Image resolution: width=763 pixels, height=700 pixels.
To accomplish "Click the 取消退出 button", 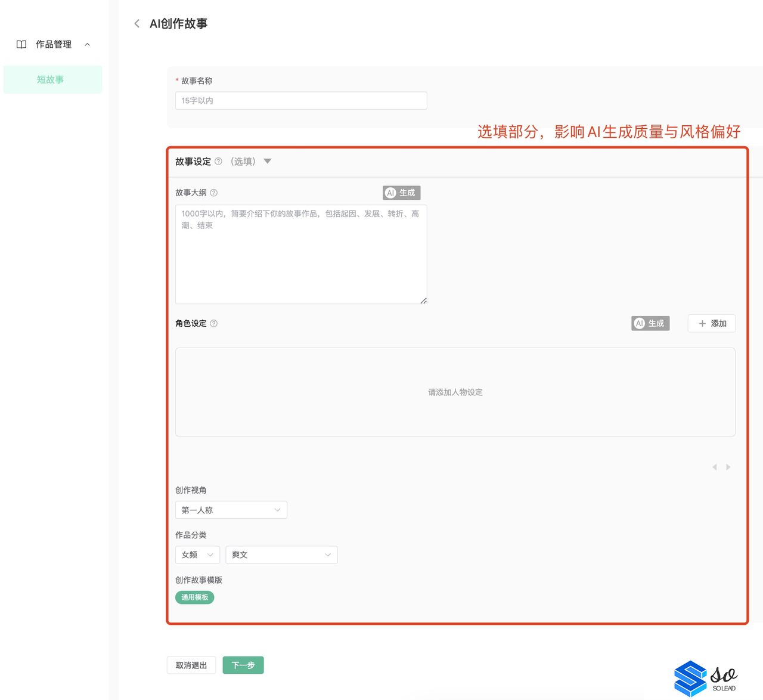I will pos(191,665).
